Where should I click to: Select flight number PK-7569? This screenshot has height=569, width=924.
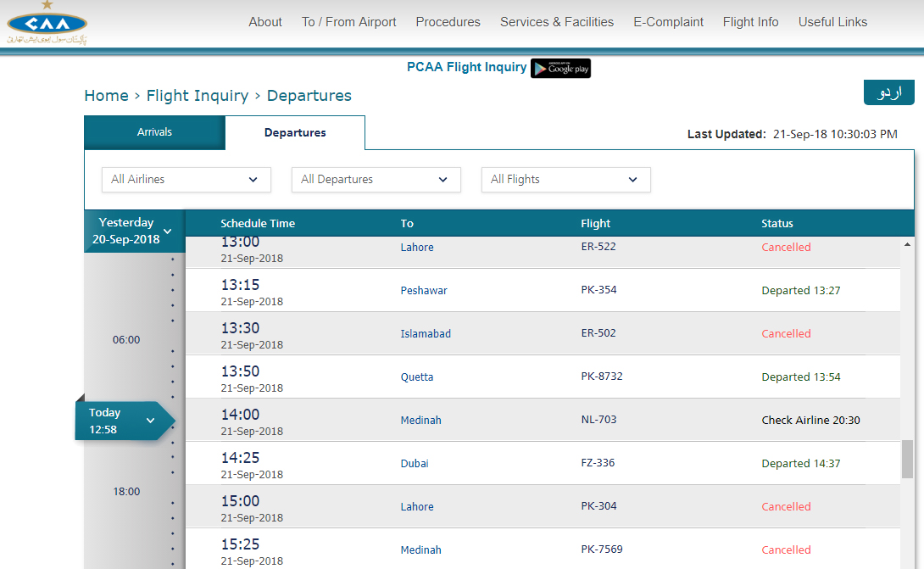602,549
